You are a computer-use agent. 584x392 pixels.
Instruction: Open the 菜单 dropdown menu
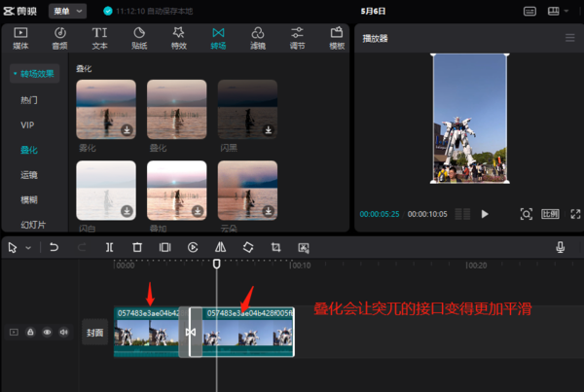click(x=67, y=11)
